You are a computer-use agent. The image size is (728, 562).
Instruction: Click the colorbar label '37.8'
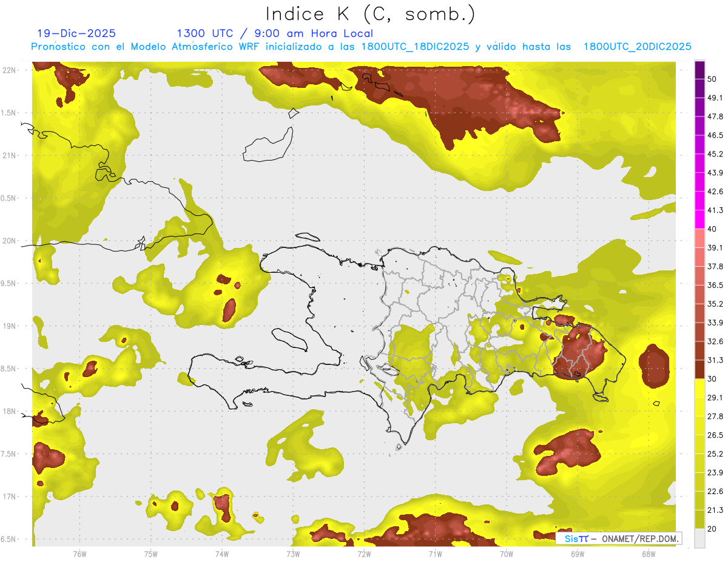tap(715, 266)
